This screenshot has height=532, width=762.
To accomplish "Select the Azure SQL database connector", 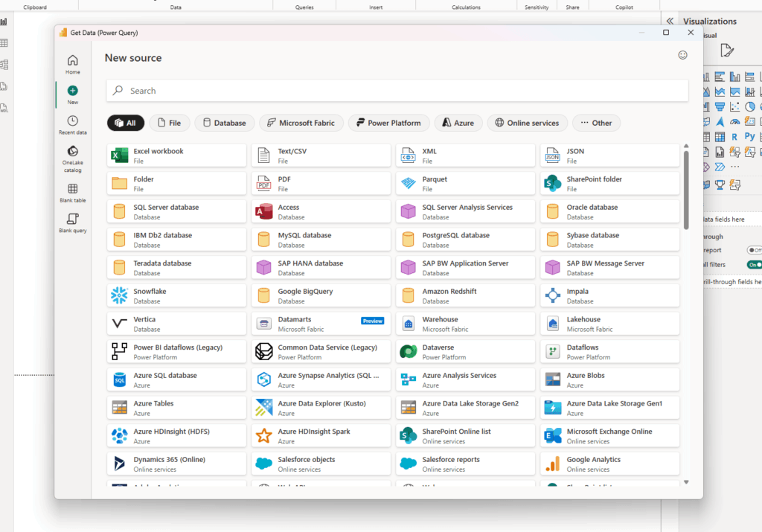I will pos(176,380).
